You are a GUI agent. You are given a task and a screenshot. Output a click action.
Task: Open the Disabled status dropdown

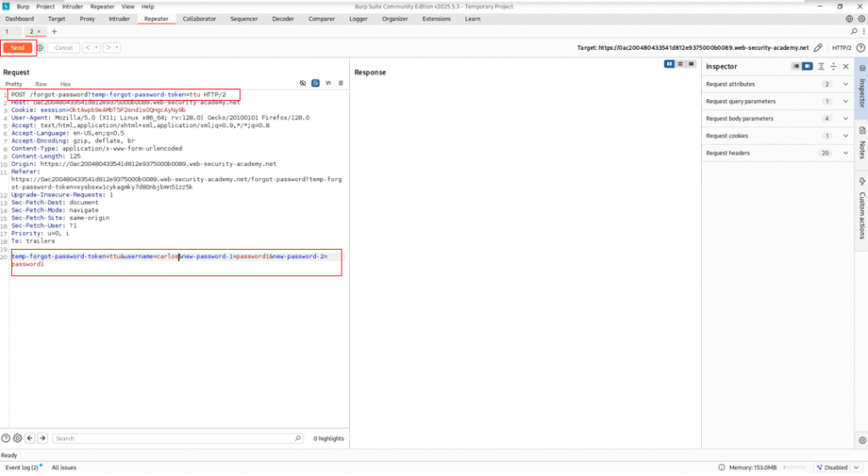[837, 468]
